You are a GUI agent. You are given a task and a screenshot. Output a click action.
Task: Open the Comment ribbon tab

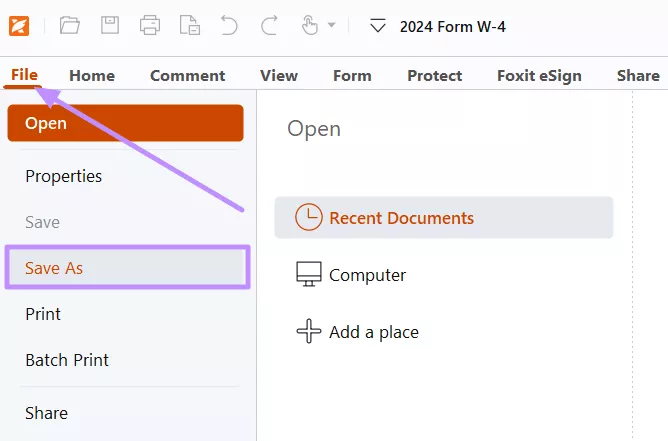pyautogui.click(x=187, y=75)
